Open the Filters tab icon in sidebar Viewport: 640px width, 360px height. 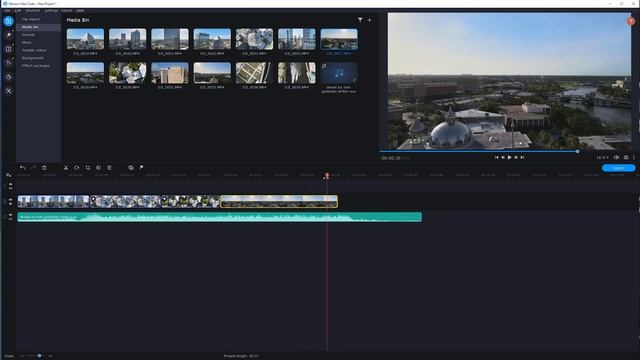[8, 35]
